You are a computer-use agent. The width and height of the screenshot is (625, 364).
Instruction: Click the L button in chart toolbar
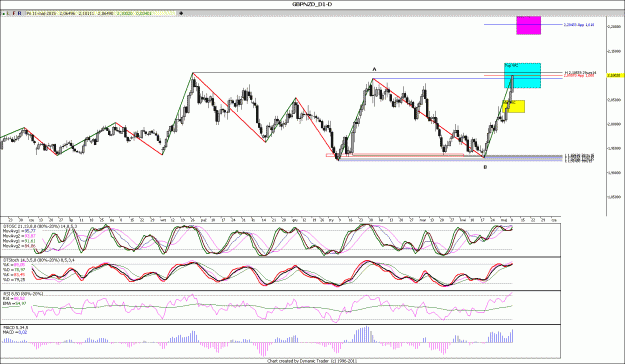pos(8,13)
